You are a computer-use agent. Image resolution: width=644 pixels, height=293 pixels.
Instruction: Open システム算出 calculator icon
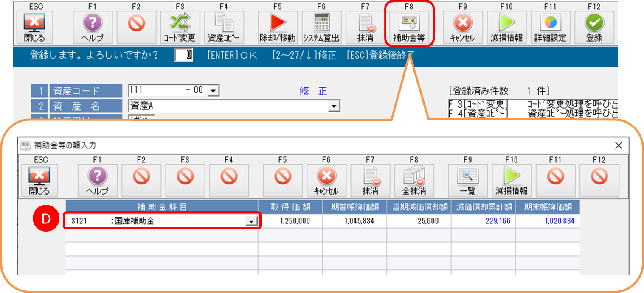click(321, 27)
